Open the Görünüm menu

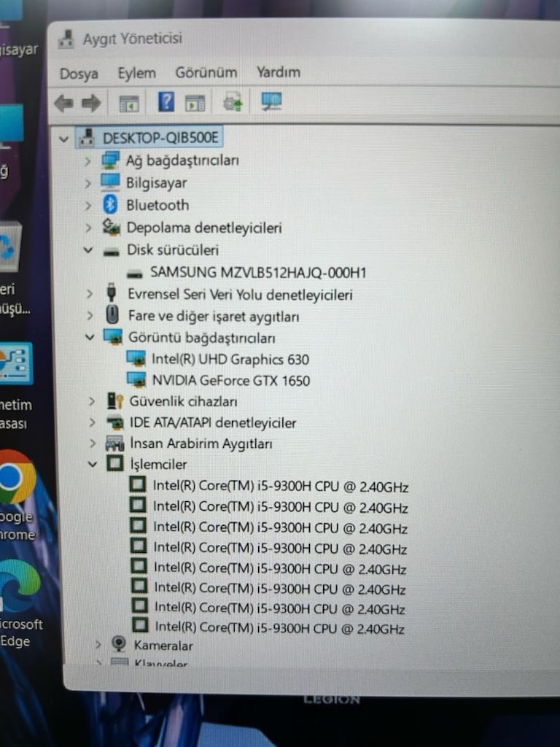coord(206,72)
